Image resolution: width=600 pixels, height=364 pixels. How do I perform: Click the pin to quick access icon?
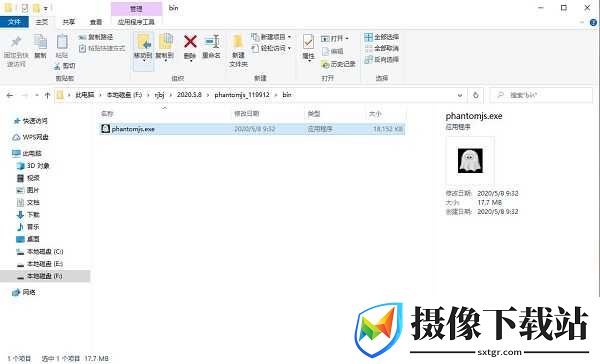(x=16, y=41)
